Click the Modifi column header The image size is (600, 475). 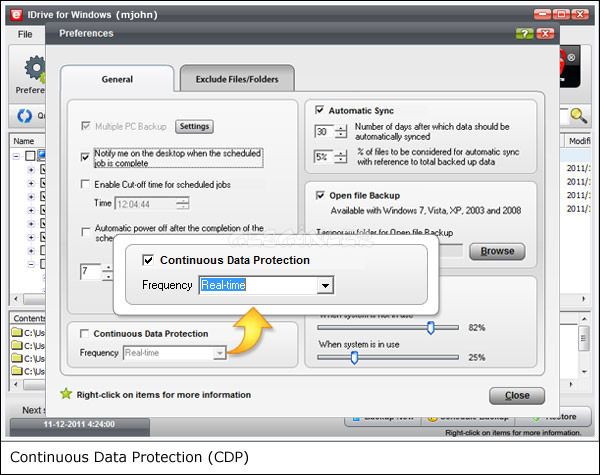click(x=578, y=141)
